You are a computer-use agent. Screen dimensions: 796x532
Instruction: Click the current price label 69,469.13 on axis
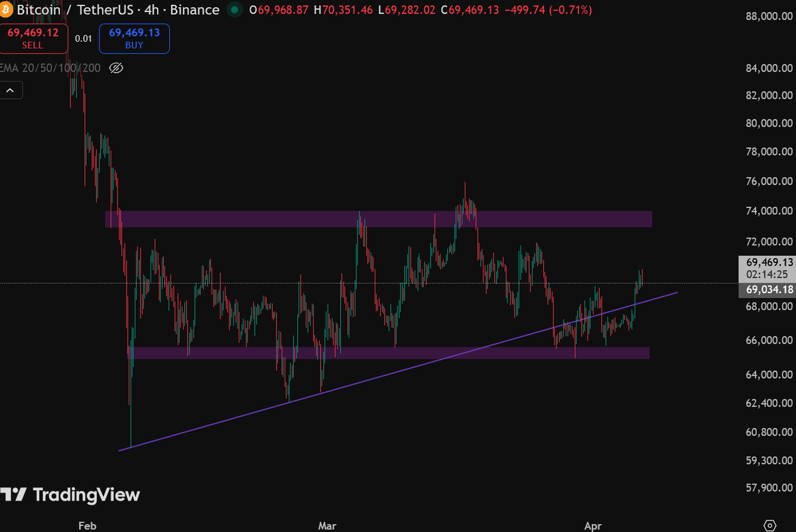pos(769,262)
